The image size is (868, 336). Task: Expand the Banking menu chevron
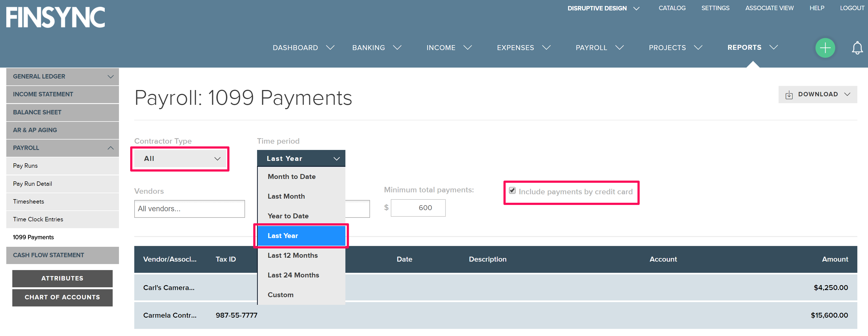coord(397,48)
